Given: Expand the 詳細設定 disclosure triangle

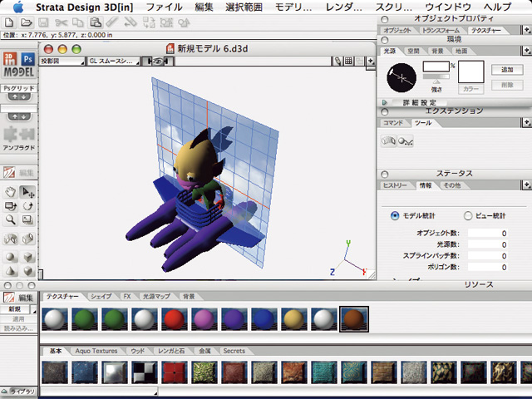Looking at the screenshot, I should [384, 102].
